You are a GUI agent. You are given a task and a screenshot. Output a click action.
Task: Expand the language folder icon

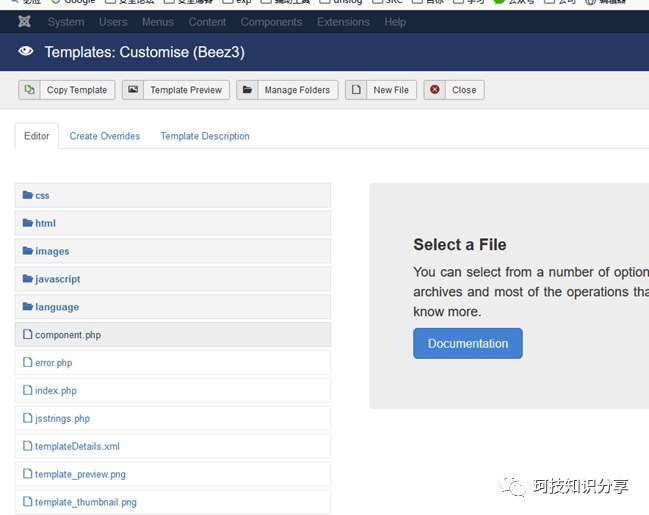[x=28, y=306]
